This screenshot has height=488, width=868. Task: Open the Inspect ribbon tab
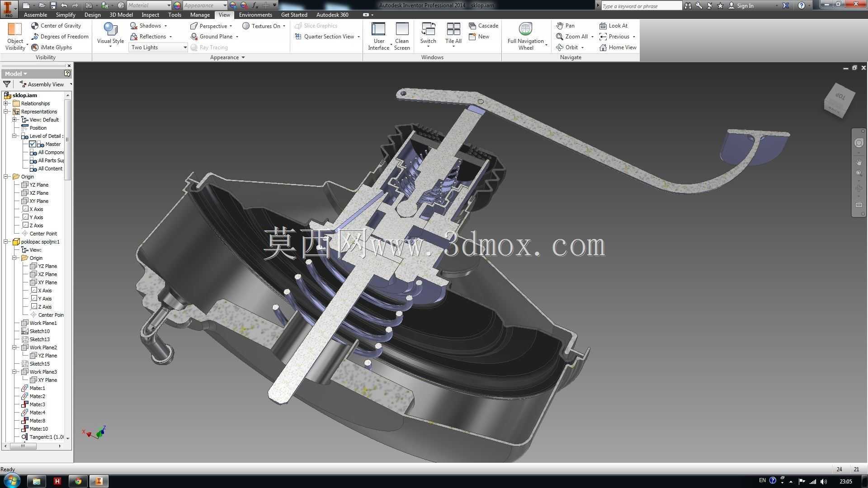pyautogui.click(x=151, y=15)
